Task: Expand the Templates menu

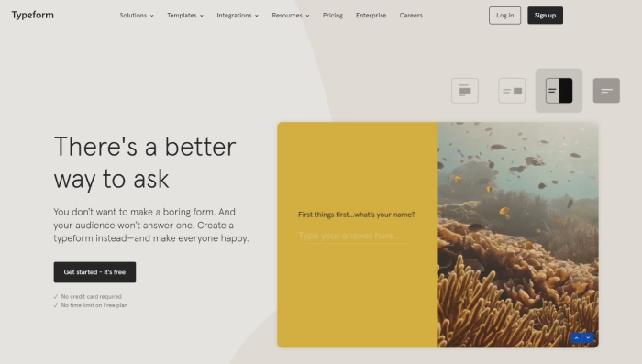Action: click(185, 16)
